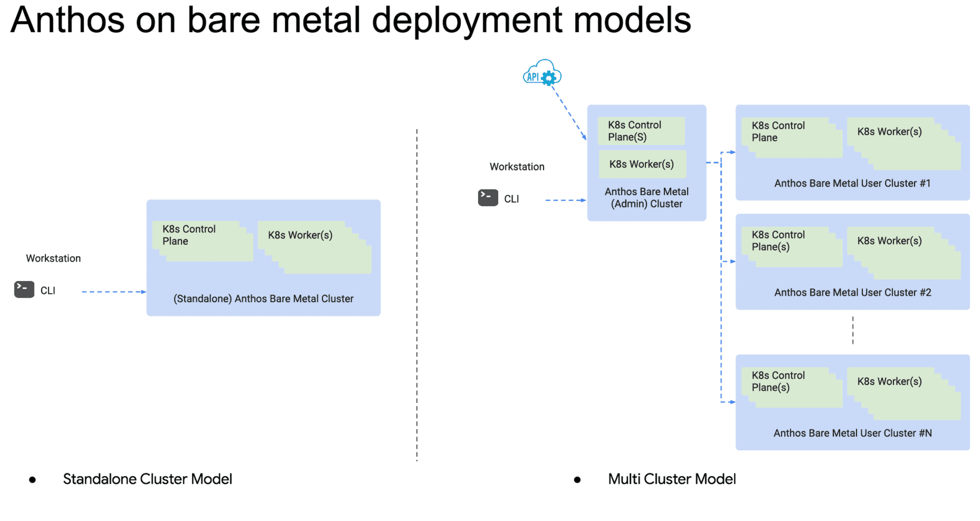Click 'Workstation' label next to Admin Cluster
The height and width of the screenshot is (521, 980).
pyautogui.click(x=517, y=166)
